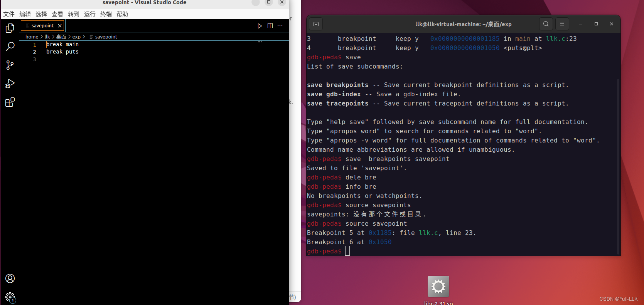
Task: Open the terminal hamburger menu
Action: tap(562, 24)
